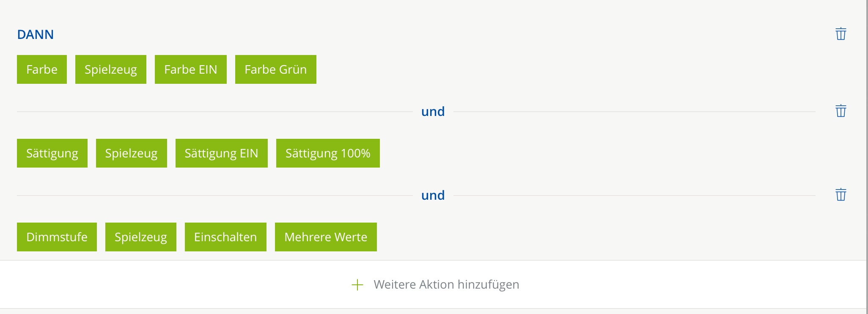Click the green plus icon to add action
The image size is (868, 314).
coord(357,285)
